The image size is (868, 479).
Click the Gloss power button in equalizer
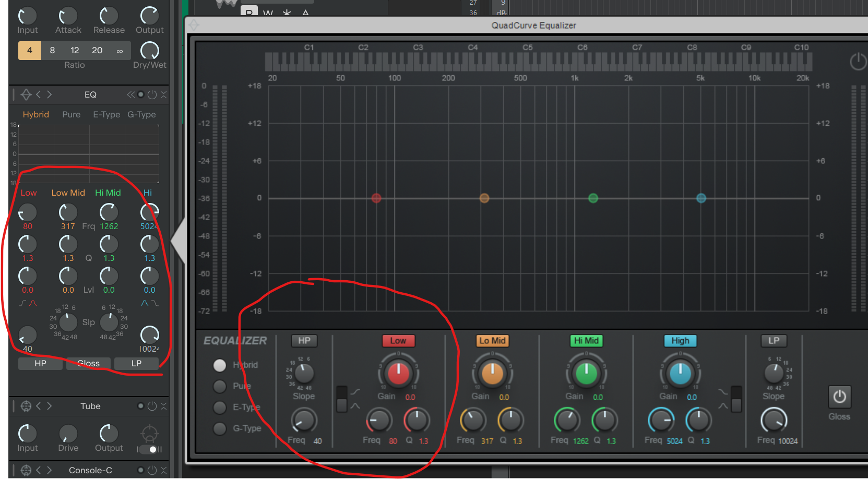point(839,397)
